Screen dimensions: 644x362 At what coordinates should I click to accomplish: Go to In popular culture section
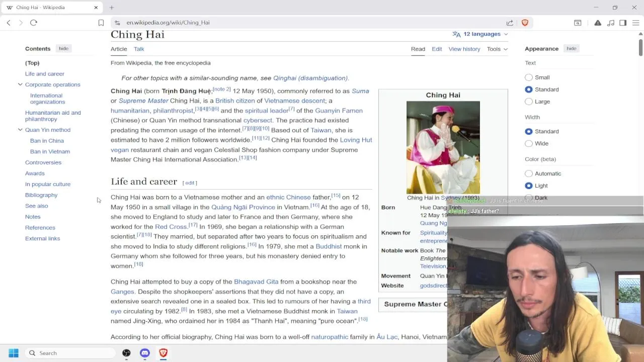pos(48,184)
